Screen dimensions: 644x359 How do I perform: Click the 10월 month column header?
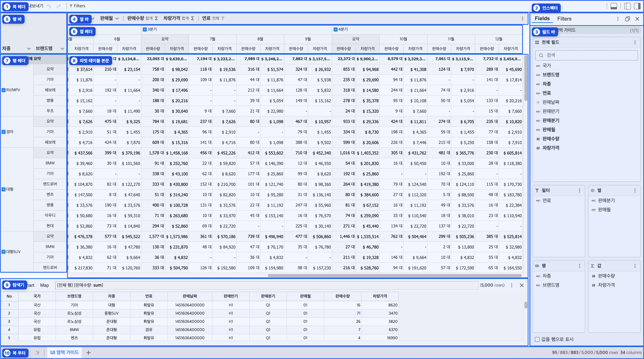[x=403, y=39]
